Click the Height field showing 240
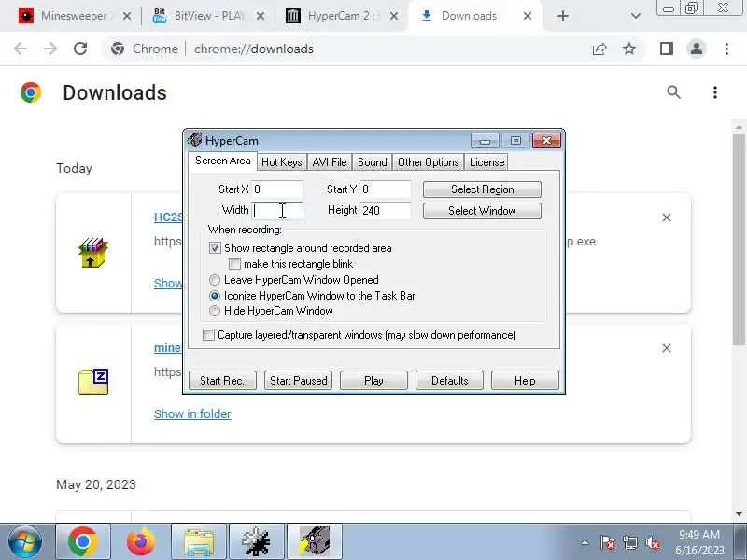The width and height of the screenshot is (747, 560). coord(386,211)
